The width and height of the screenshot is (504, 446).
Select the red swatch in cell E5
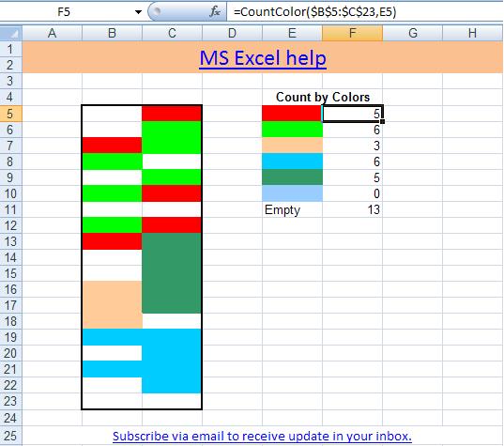coord(292,114)
